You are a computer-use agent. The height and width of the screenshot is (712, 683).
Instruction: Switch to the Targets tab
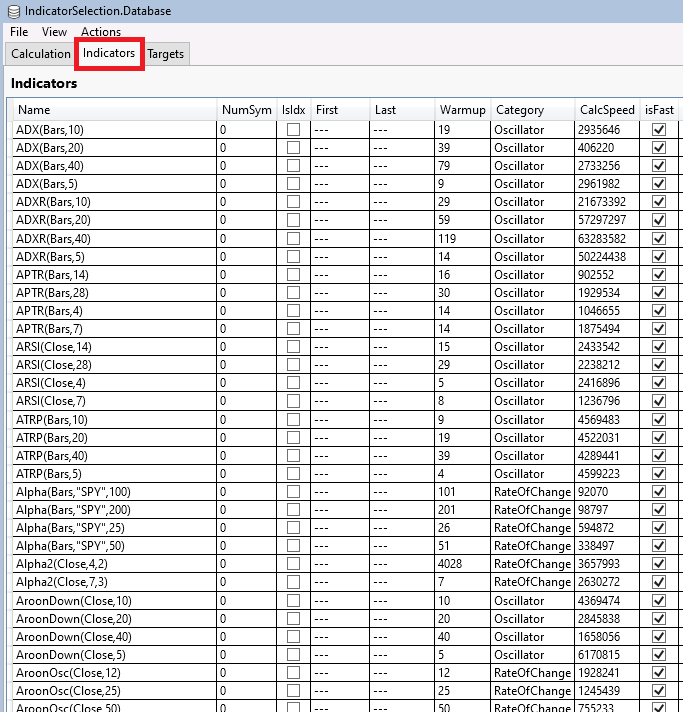click(x=166, y=54)
